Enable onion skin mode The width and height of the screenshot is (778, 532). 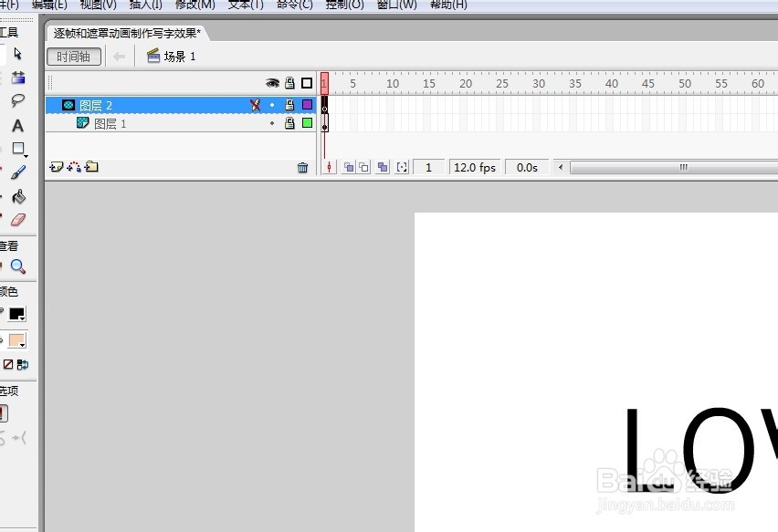[350, 167]
